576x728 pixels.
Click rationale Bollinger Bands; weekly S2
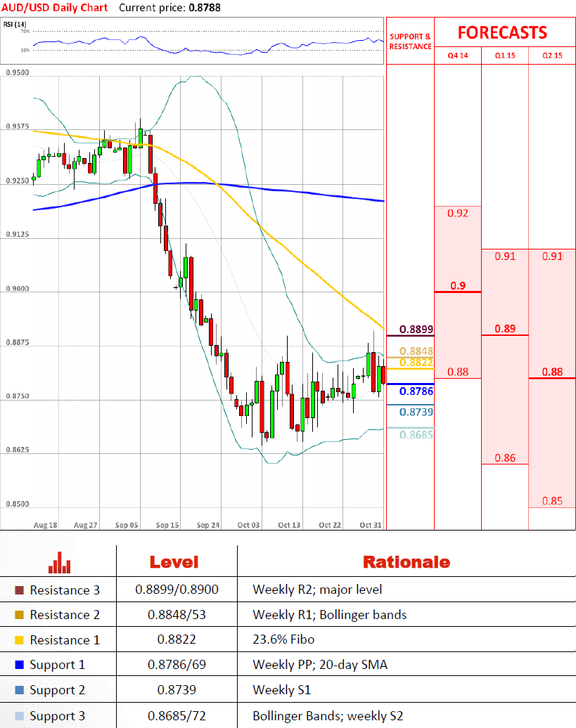(x=328, y=716)
